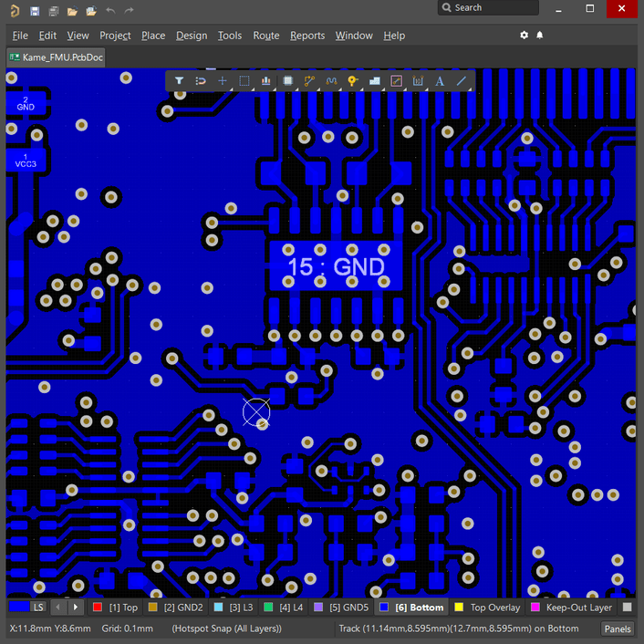Open a project using the project folder icon
644x644 pixels.
[x=91, y=11]
